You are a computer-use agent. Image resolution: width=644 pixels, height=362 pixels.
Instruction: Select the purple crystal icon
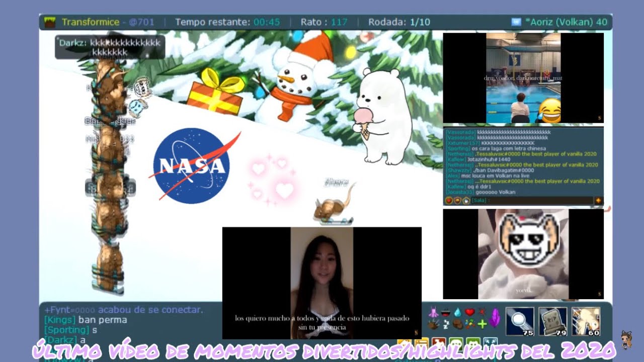(x=495, y=318)
